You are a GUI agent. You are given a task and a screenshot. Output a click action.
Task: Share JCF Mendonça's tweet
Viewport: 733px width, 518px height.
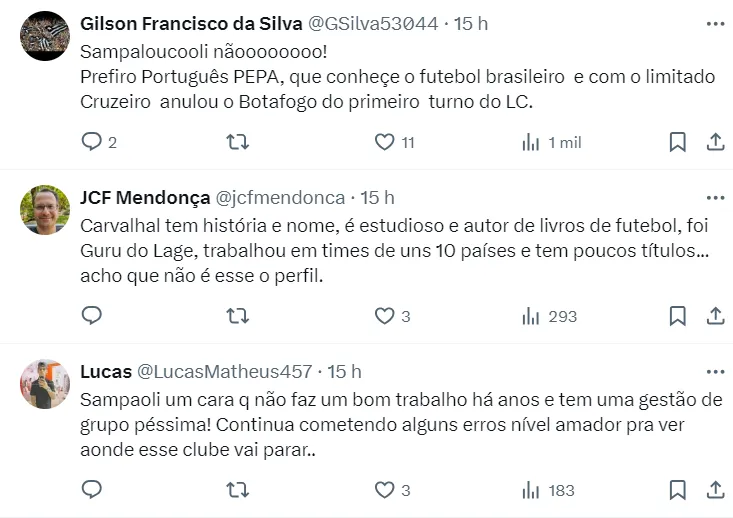715,316
